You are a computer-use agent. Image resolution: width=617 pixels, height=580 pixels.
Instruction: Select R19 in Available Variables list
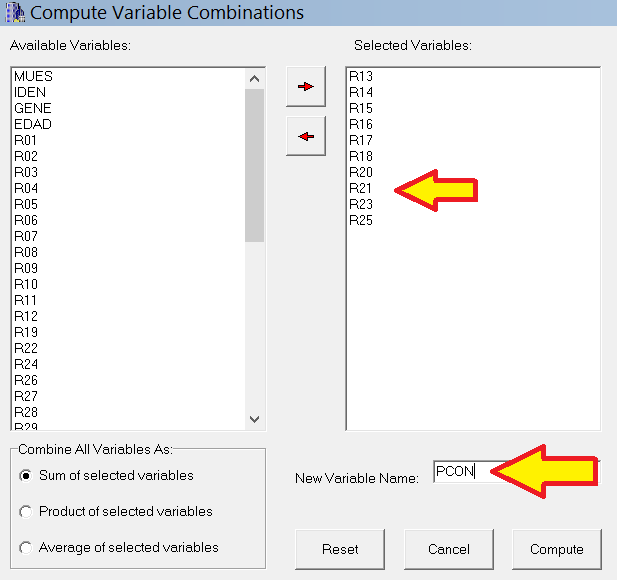26,332
